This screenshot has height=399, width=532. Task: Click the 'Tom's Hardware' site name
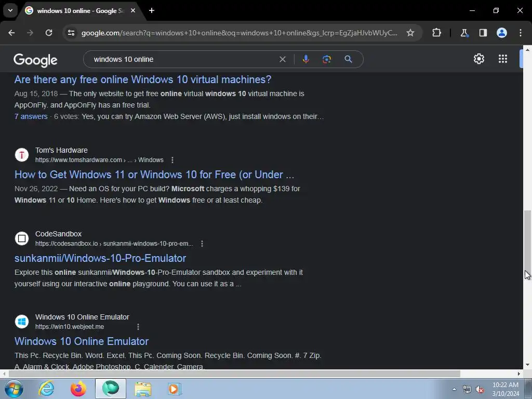61,150
